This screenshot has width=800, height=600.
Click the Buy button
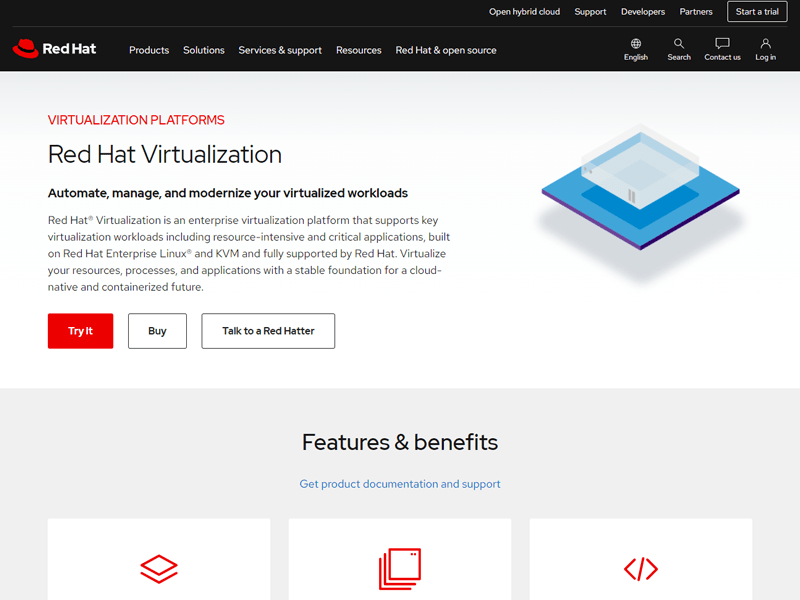pyautogui.click(x=157, y=331)
